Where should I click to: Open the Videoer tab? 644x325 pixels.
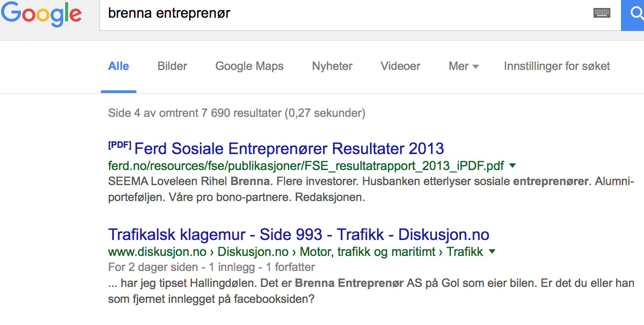click(x=400, y=66)
